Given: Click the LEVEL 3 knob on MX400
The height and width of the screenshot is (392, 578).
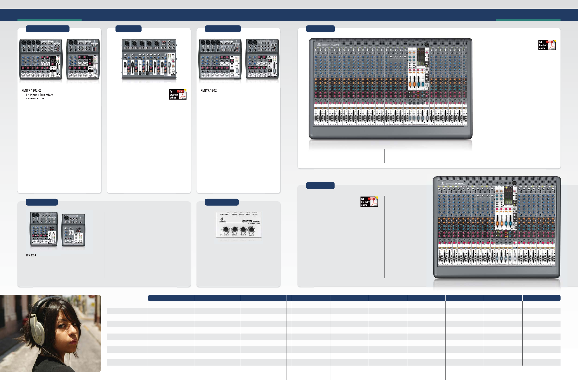Looking at the screenshot, I should pos(243,229).
